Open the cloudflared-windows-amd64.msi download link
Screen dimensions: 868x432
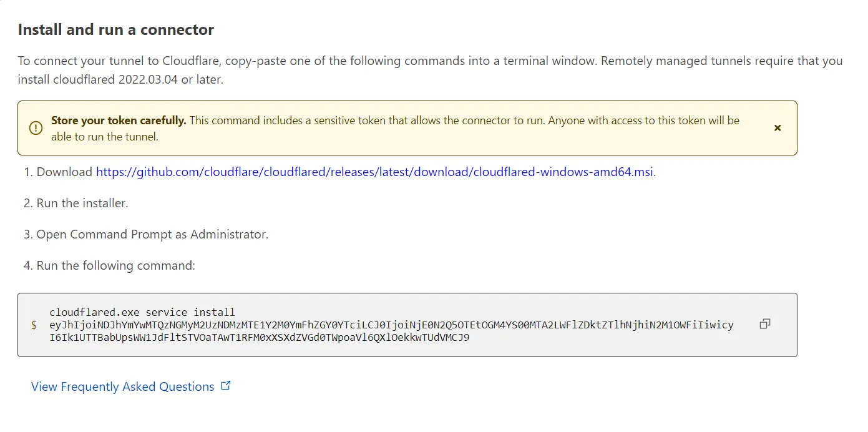(x=375, y=172)
